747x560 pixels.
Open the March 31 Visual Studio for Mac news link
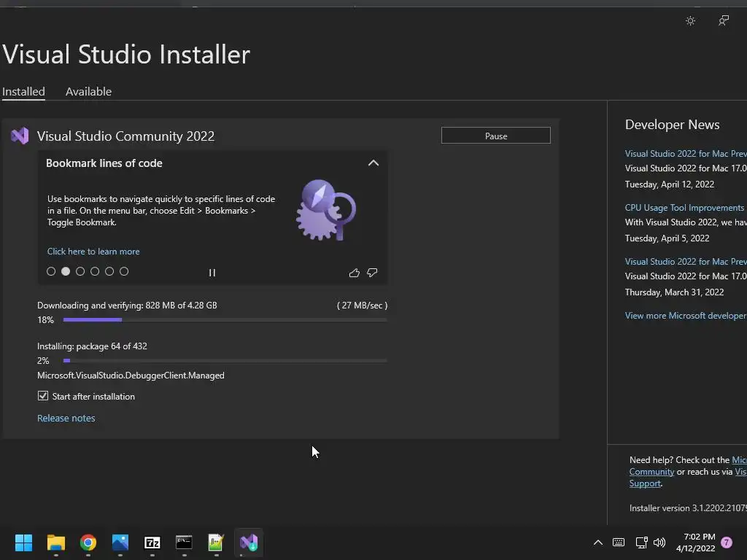686,262
